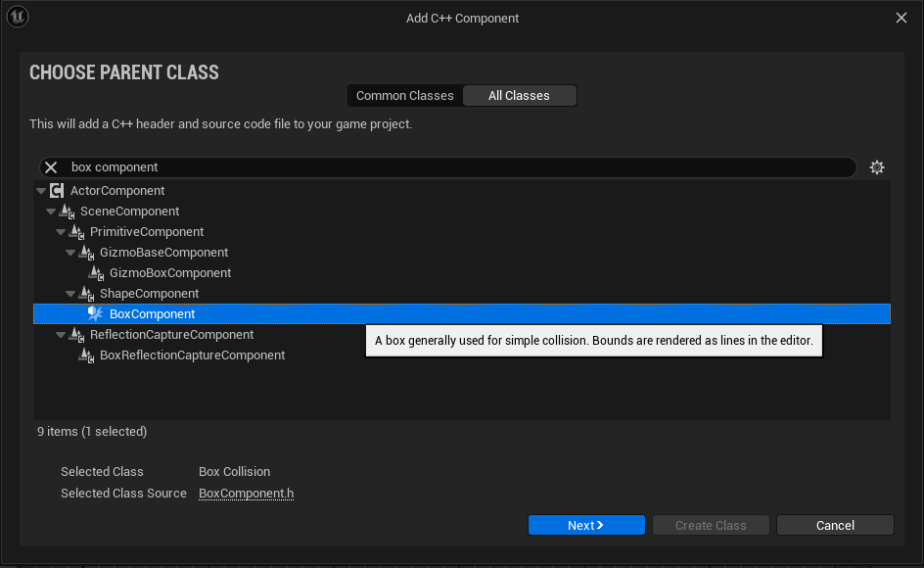Image resolution: width=924 pixels, height=568 pixels.
Task: Select ShapeComponent in the class tree
Action: pos(149,294)
